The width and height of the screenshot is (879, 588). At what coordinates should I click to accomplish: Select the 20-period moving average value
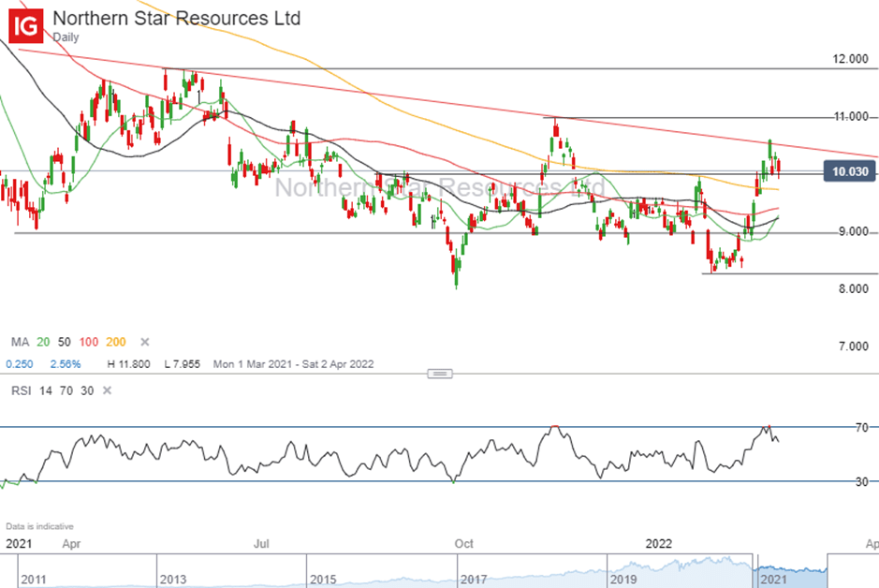tap(43, 342)
